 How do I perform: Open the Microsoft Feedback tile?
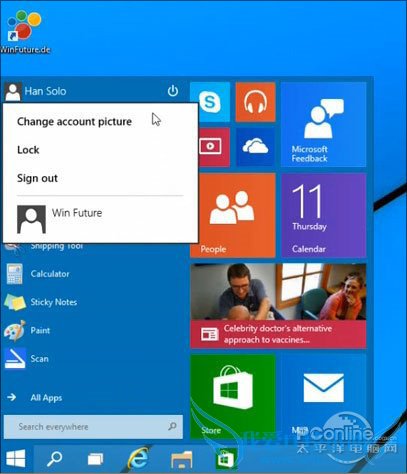(x=323, y=124)
